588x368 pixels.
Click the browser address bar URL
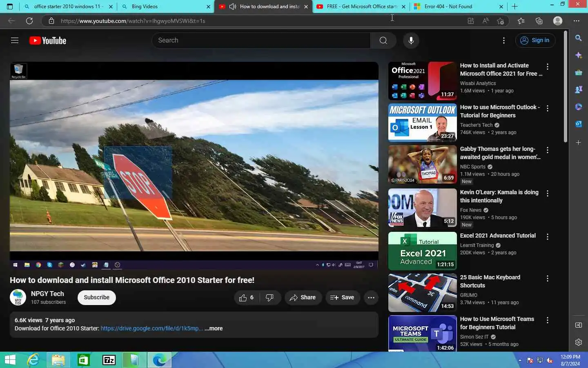(x=133, y=21)
